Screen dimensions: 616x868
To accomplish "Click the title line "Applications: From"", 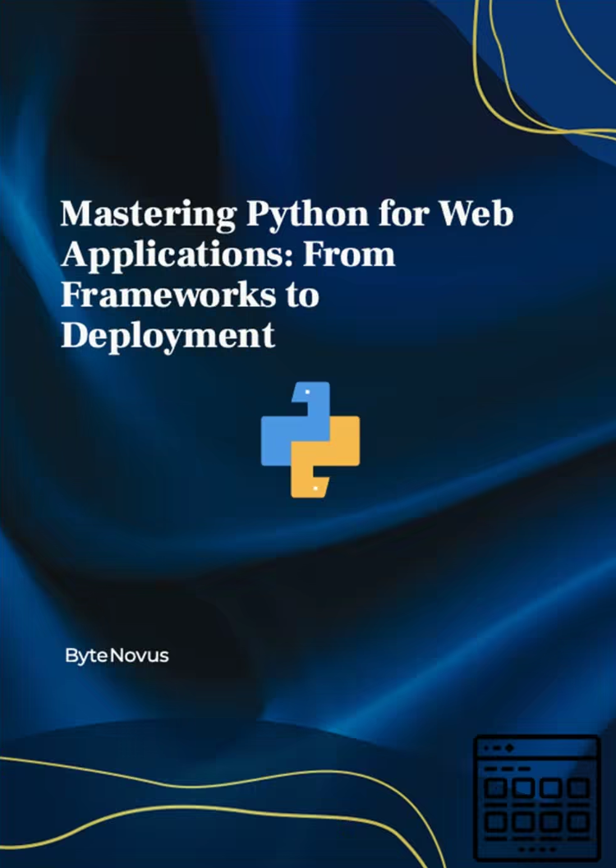I will (x=228, y=255).
